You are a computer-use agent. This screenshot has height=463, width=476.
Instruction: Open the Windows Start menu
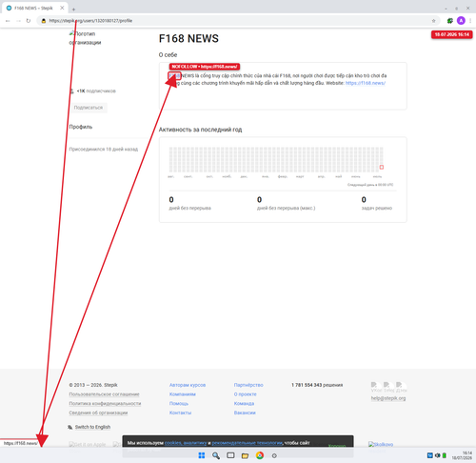(x=202, y=455)
